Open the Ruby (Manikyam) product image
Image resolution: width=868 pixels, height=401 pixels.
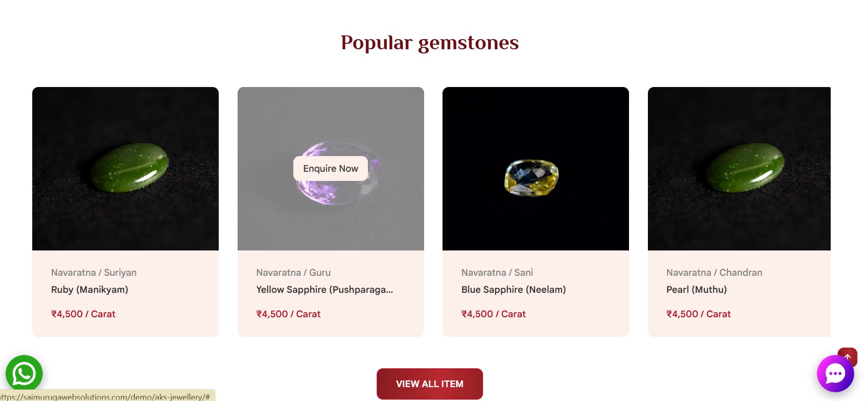tap(125, 169)
